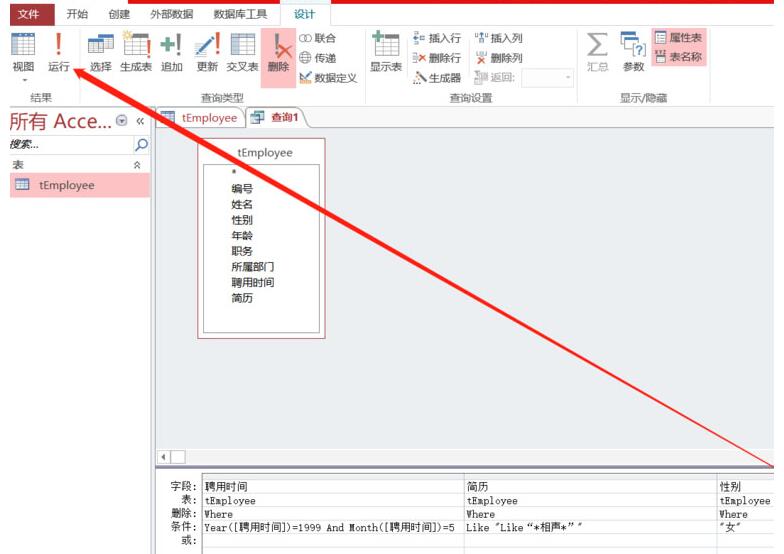Select the 更新 update query
This screenshot has width=784, height=554.
coord(207,52)
